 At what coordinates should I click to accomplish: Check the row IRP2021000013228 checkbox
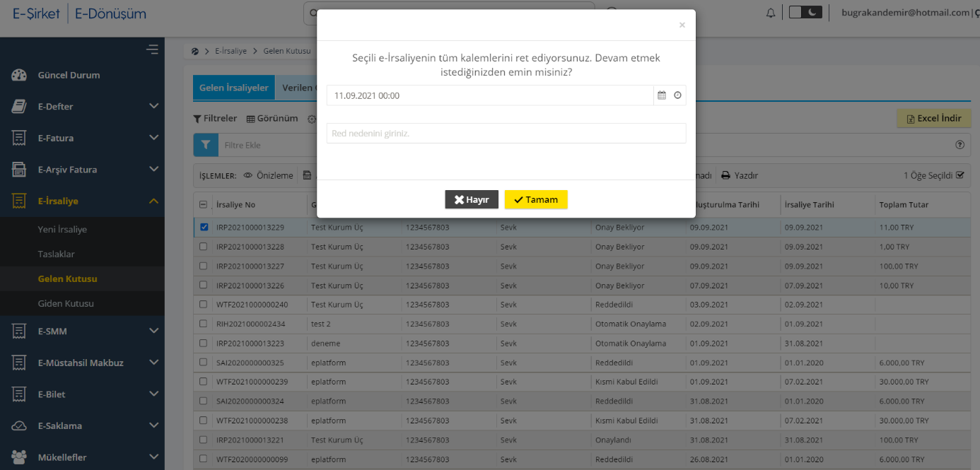(204, 247)
